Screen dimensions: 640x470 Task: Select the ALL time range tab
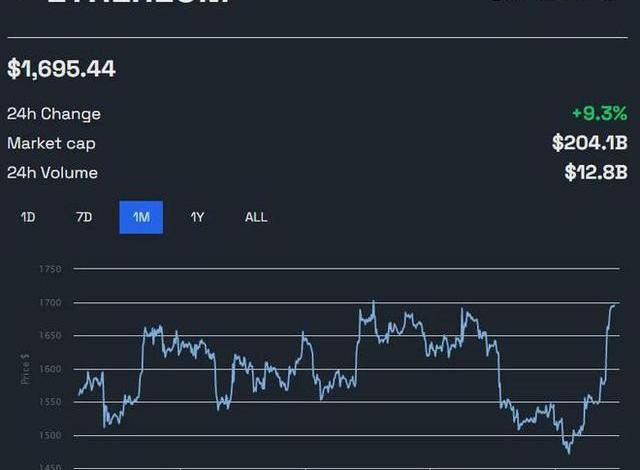pos(256,217)
